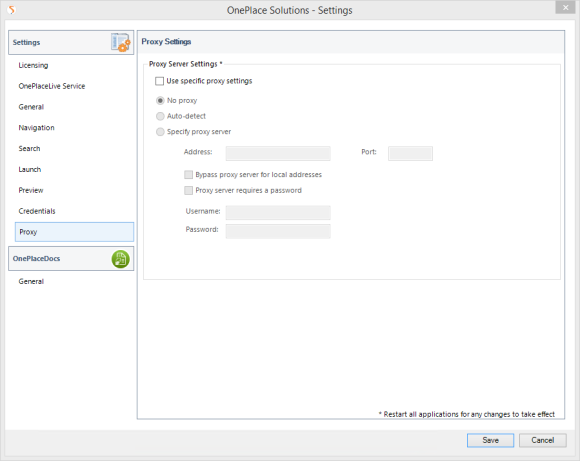The width and height of the screenshot is (580, 461).
Task: Open the Licensing settings page
Action: pyautogui.click(x=33, y=65)
